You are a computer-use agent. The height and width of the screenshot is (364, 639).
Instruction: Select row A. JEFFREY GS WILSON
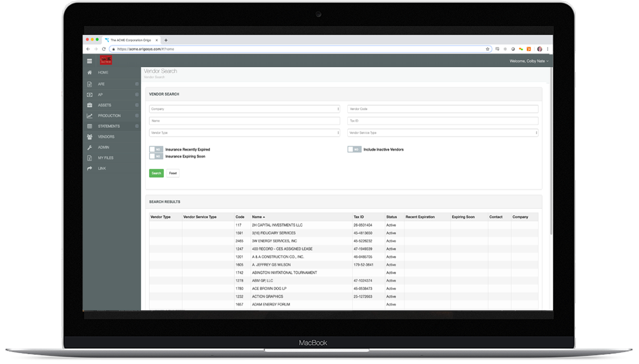(344, 264)
